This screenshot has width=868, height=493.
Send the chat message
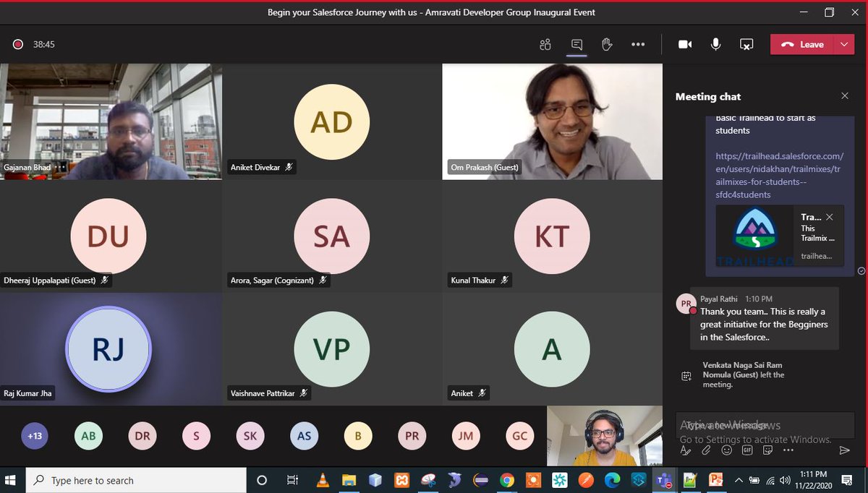(844, 450)
